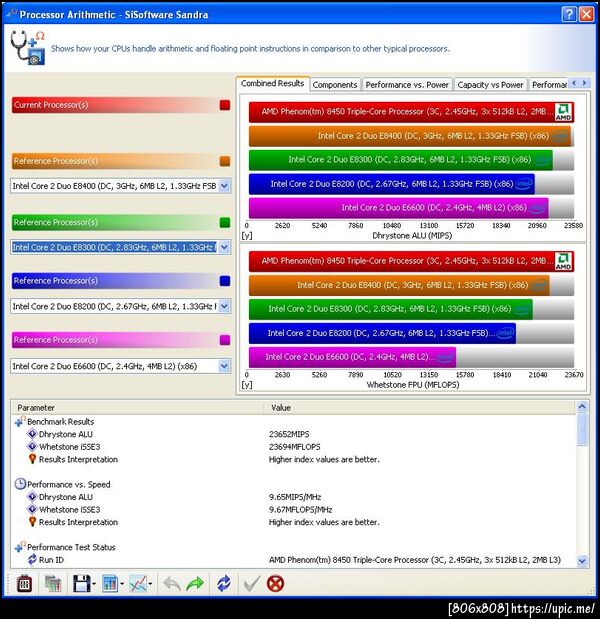The width and height of the screenshot is (600, 619).
Task: Click the Whetstone FPU (MFLOPS) axis label
Action: point(413,385)
